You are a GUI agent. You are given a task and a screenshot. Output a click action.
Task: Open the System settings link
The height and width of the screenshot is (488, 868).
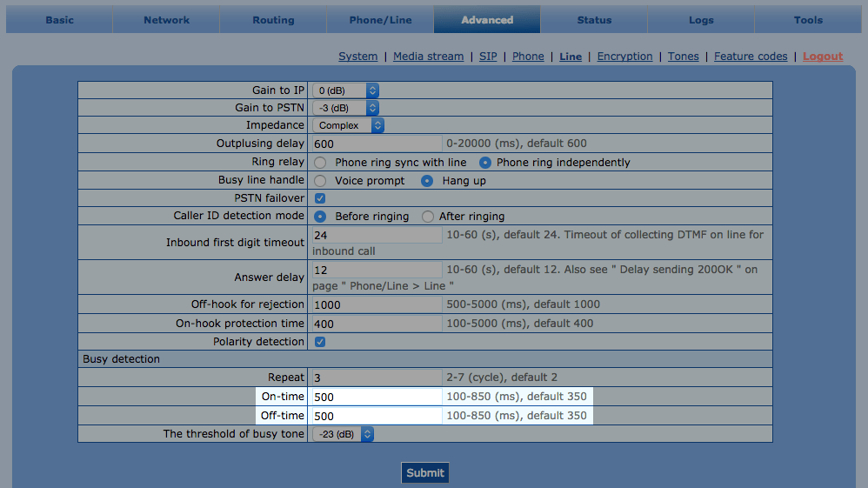point(358,57)
